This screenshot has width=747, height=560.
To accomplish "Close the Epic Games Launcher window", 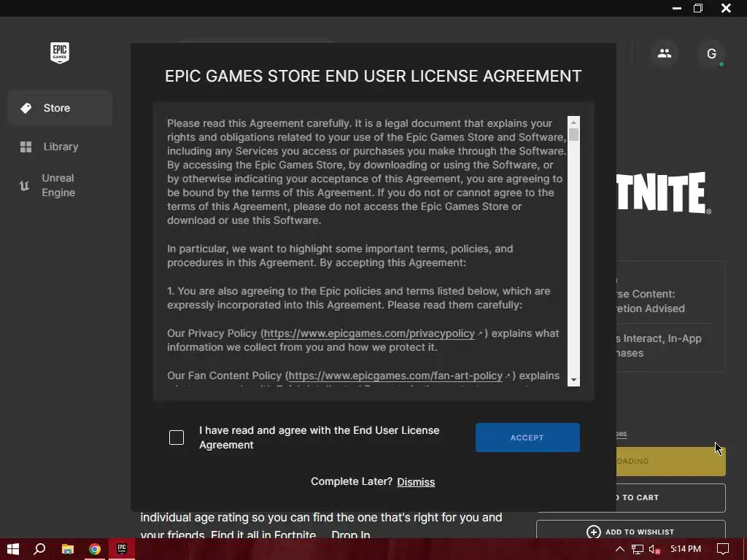I will (726, 8).
